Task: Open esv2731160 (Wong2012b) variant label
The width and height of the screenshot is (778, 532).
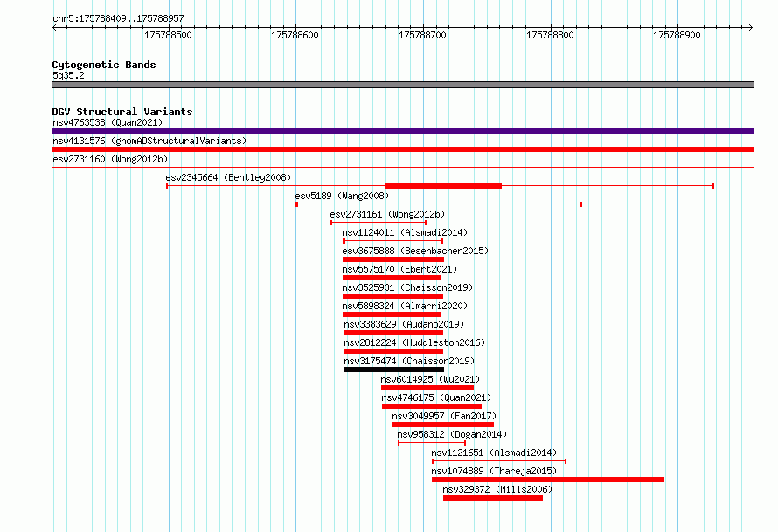Action: tap(110, 159)
